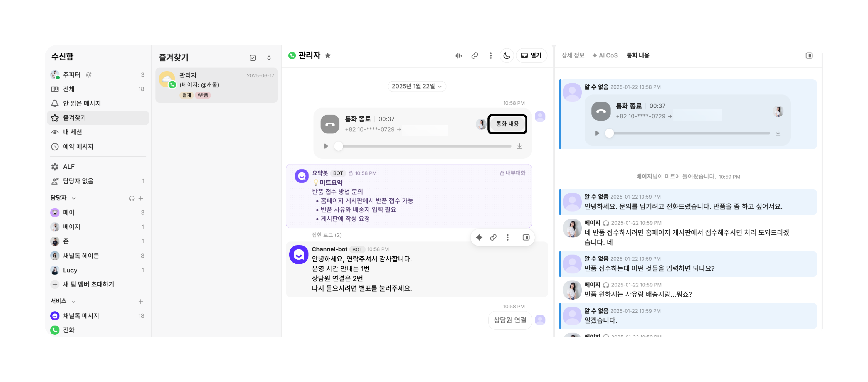This screenshot has width=868, height=382.
Task: Select the assignee 채널톡 헤이든
Action: click(98, 256)
